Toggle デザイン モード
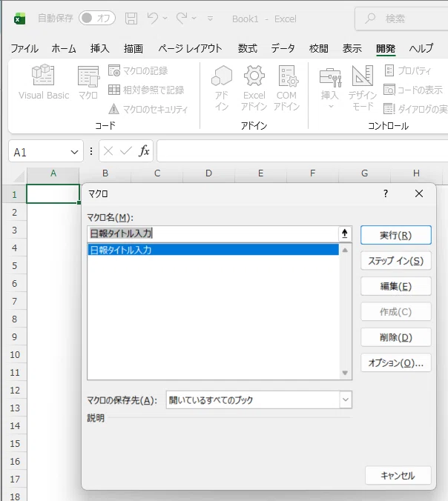This screenshot has width=448, height=501. pyautogui.click(x=362, y=87)
